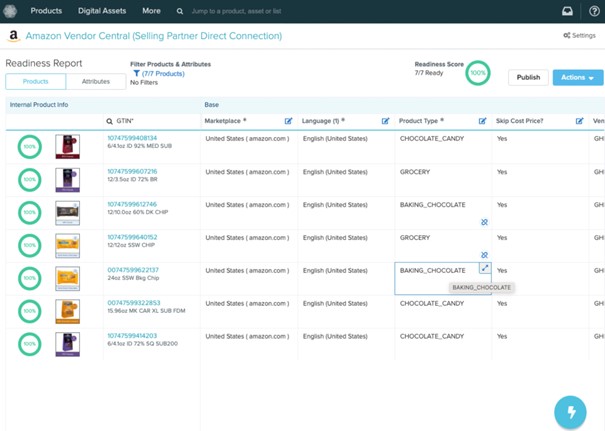The height and width of the screenshot is (431, 605).
Task: Expand the BAKING_CHOCOLATE cell with arrow icon
Action: [x=485, y=268]
